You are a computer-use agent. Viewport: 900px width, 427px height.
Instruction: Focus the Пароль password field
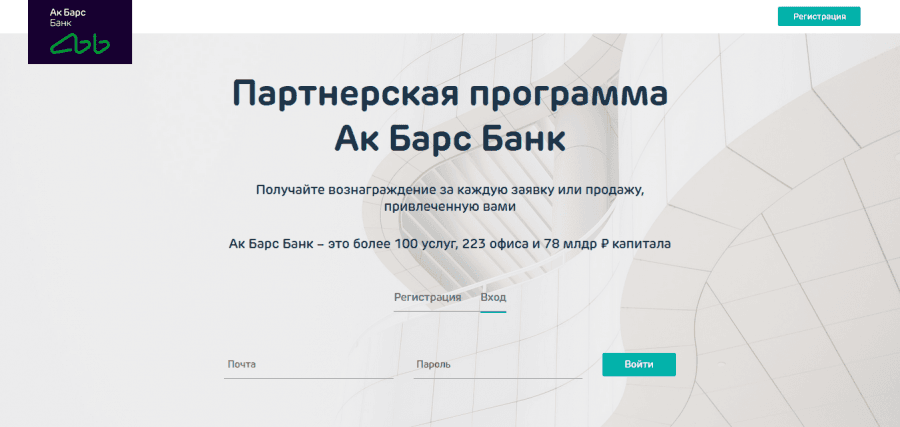pos(498,364)
